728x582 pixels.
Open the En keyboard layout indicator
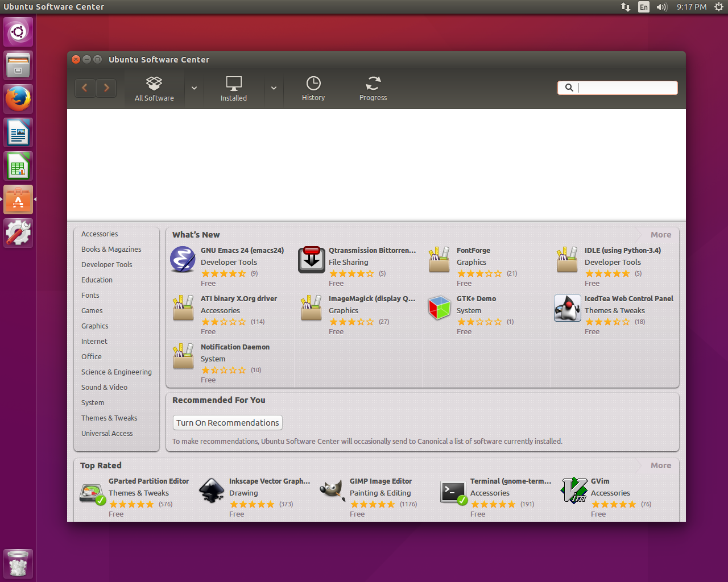coord(644,7)
